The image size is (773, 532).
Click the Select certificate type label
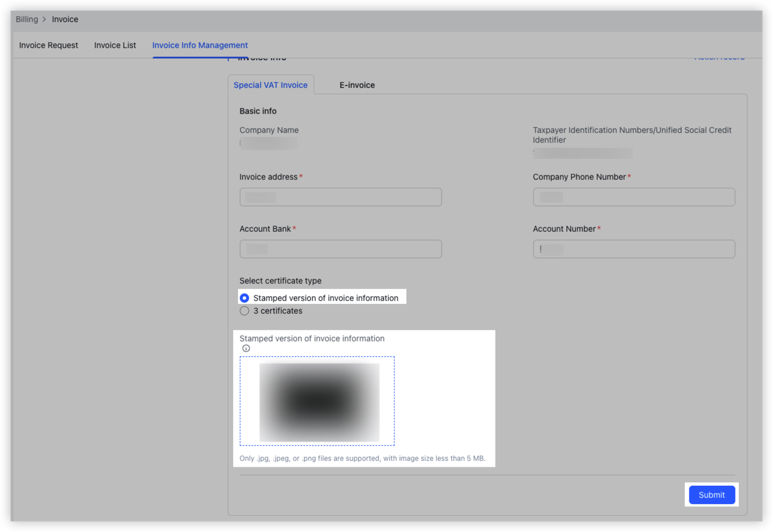coord(280,280)
